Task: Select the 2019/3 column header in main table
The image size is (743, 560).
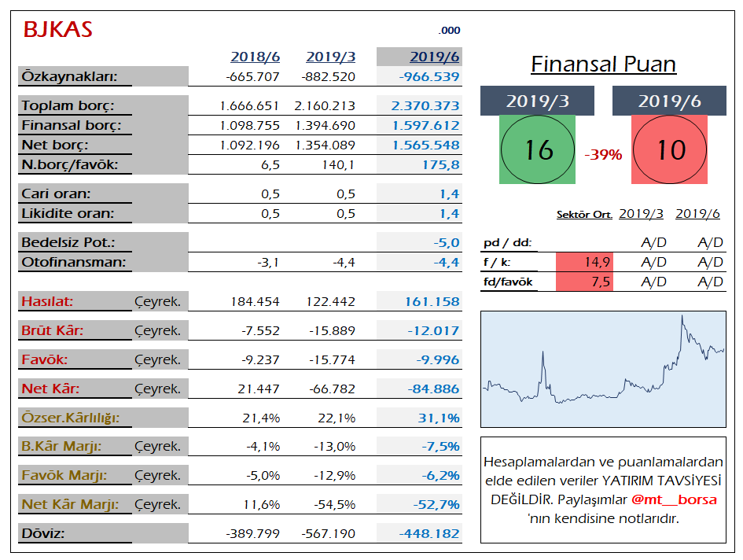Action: [x=331, y=57]
